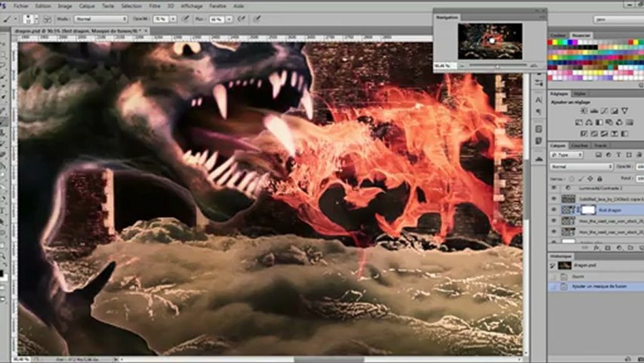Enable airbrush mode next to Flux
The image size is (644, 363).
coord(242,19)
